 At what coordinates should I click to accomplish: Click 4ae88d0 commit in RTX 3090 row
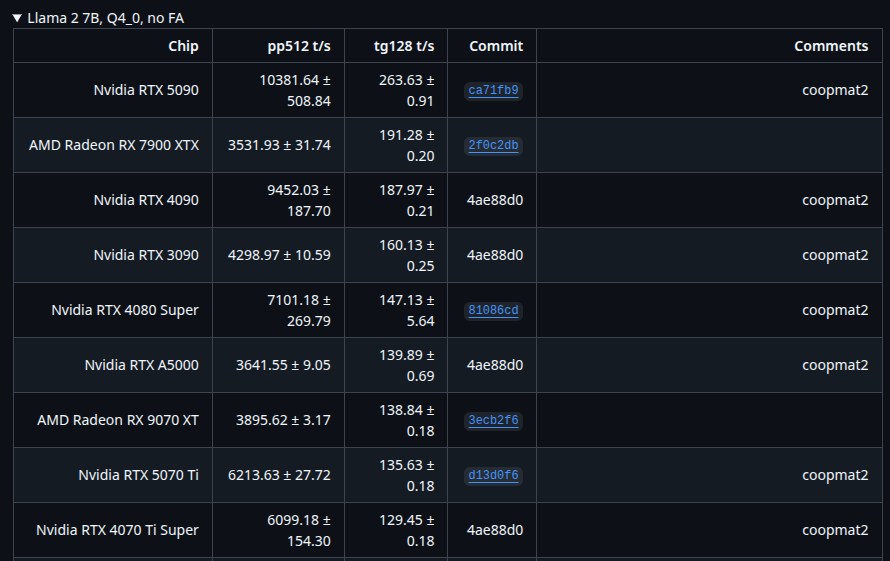[495, 256]
